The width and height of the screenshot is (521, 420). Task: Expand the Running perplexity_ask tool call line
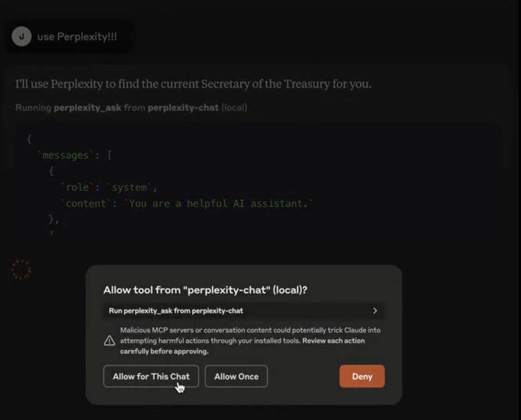[131, 108]
